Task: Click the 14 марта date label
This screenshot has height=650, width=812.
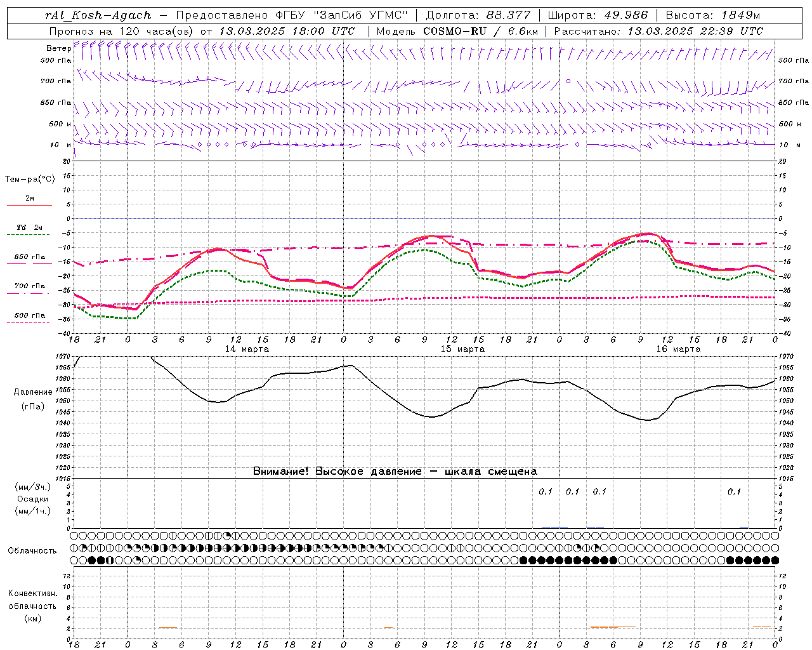Action: [x=247, y=349]
